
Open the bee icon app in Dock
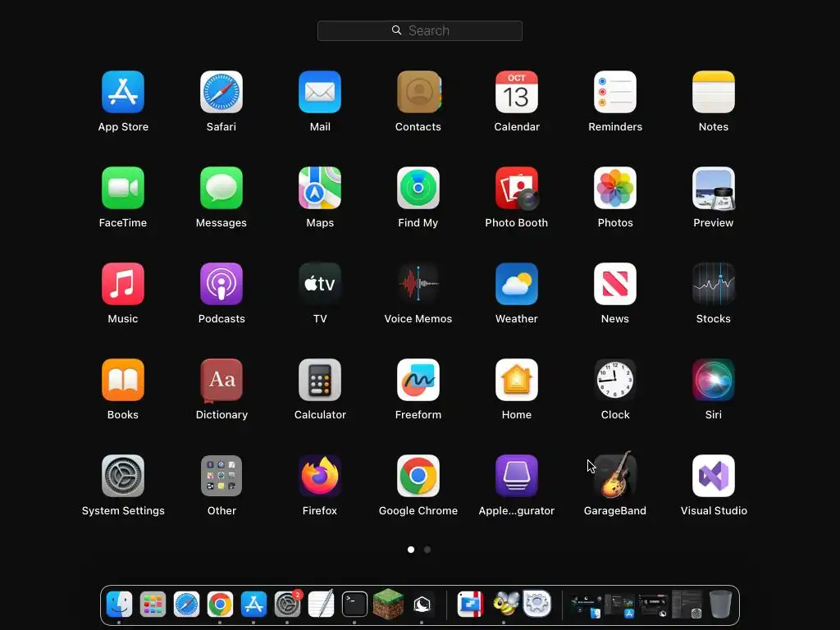click(505, 604)
